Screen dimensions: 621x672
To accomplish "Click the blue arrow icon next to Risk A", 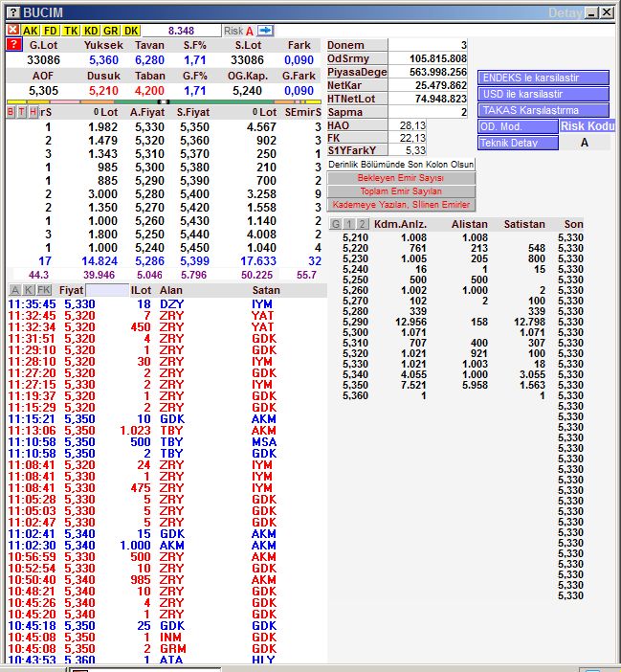I will [266, 31].
